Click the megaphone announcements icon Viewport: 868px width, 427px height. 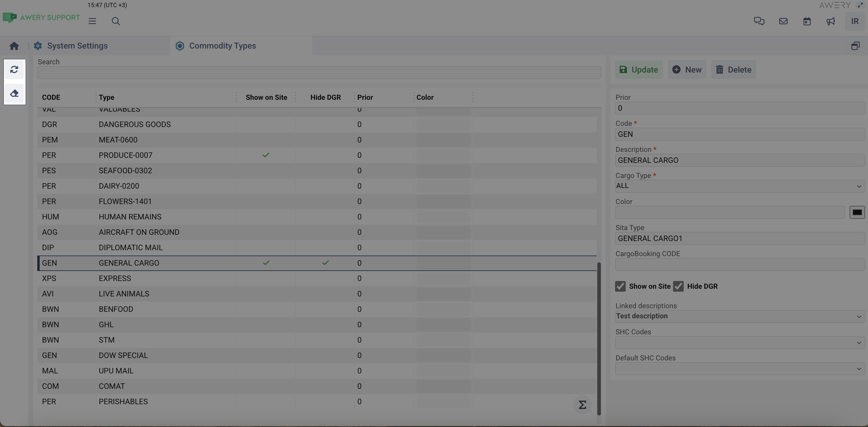point(831,21)
